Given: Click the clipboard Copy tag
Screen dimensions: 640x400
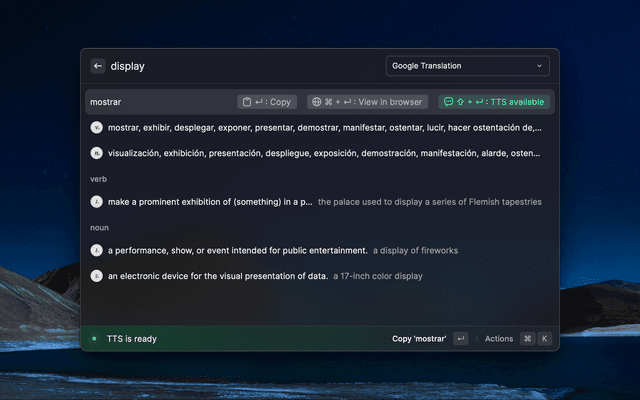Looking at the screenshot, I should (x=267, y=102).
